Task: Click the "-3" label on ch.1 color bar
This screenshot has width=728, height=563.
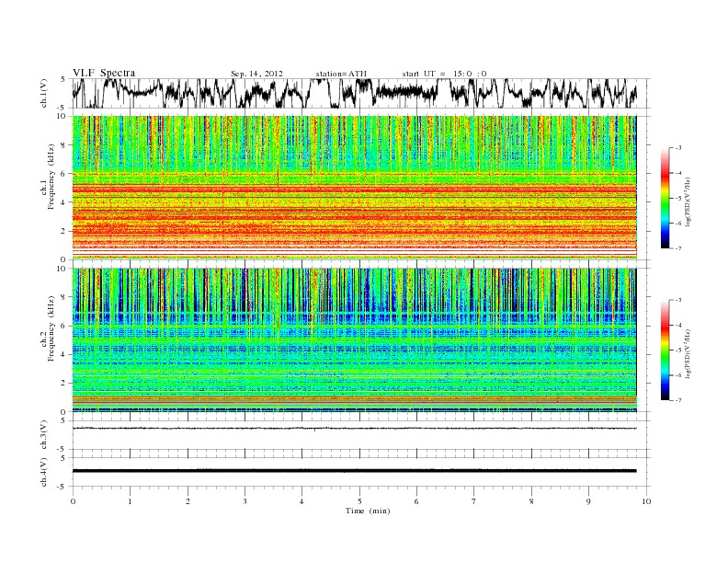Action: [x=677, y=148]
